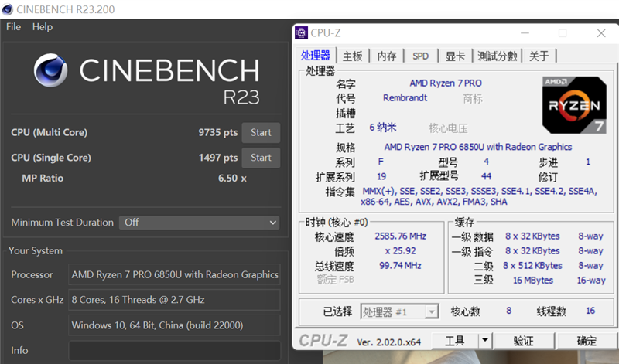Click the 验证 button in CPU-Z
Screen dimensions: 619x364
coord(524,341)
